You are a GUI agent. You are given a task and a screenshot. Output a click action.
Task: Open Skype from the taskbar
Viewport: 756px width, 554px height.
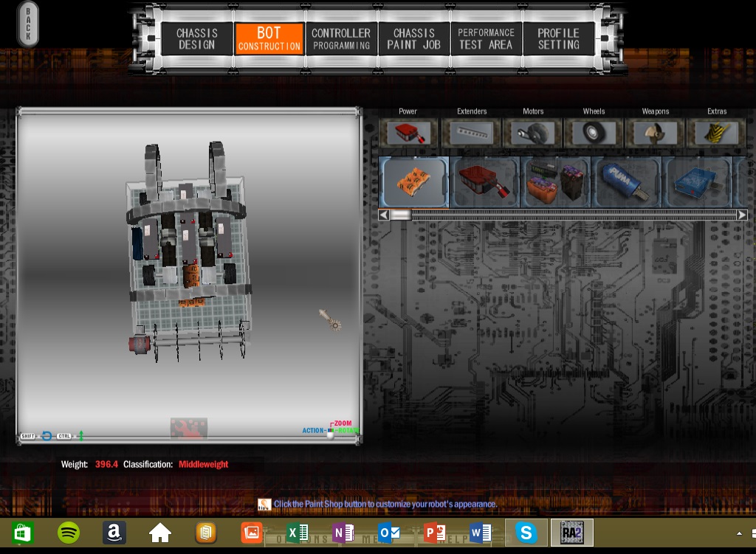pyautogui.click(x=526, y=533)
